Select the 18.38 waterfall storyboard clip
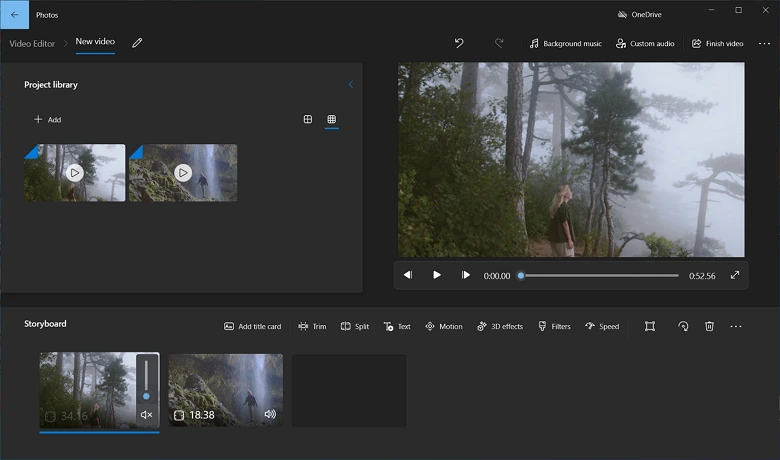Screen dimensions: 780x460 [x=225, y=390]
